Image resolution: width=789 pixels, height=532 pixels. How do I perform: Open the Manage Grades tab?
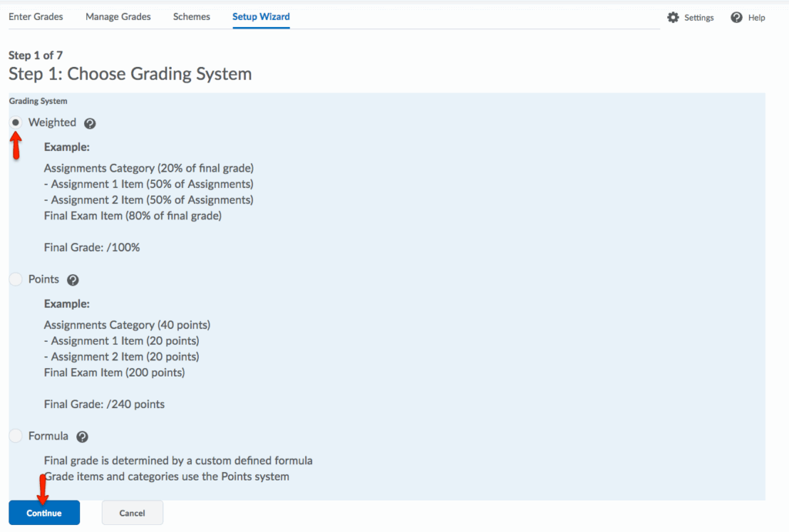click(118, 16)
